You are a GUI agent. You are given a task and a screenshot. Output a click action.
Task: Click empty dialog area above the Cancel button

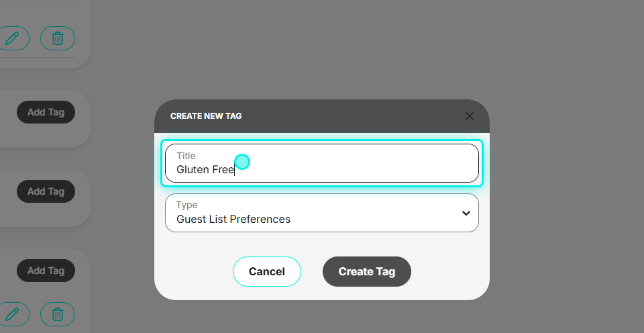point(267,244)
